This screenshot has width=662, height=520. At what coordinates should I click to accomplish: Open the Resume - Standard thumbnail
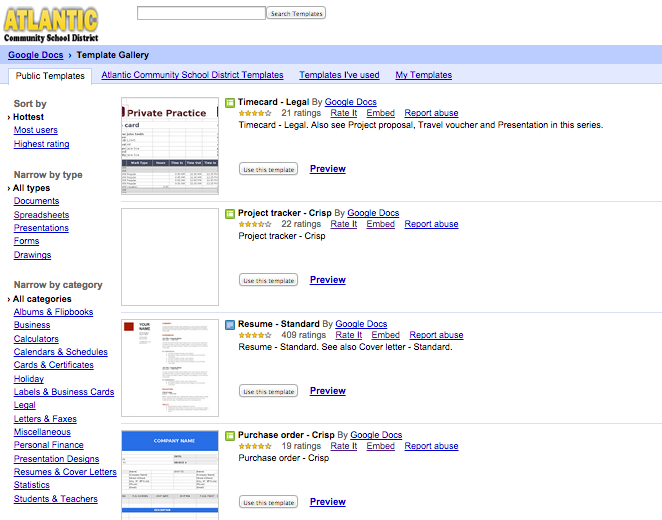point(170,368)
